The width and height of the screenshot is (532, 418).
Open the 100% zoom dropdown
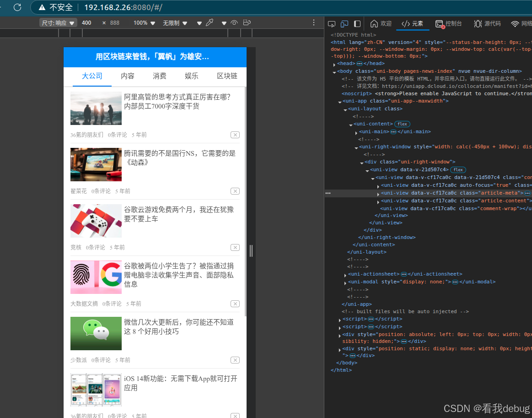point(144,23)
